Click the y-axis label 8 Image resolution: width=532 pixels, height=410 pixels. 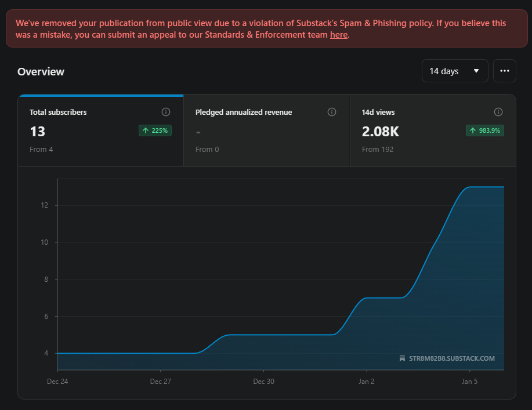pyautogui.click(x=46, y=280)
